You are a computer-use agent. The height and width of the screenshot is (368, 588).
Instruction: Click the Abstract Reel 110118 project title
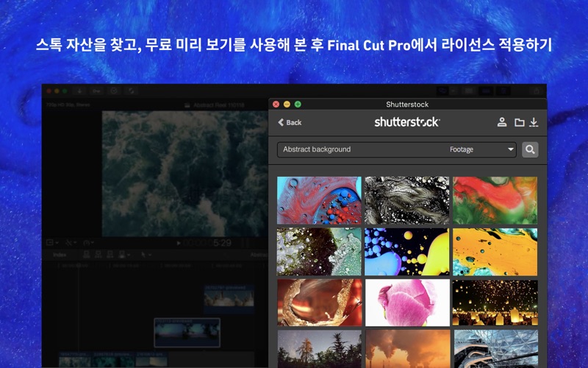[219, 105]
